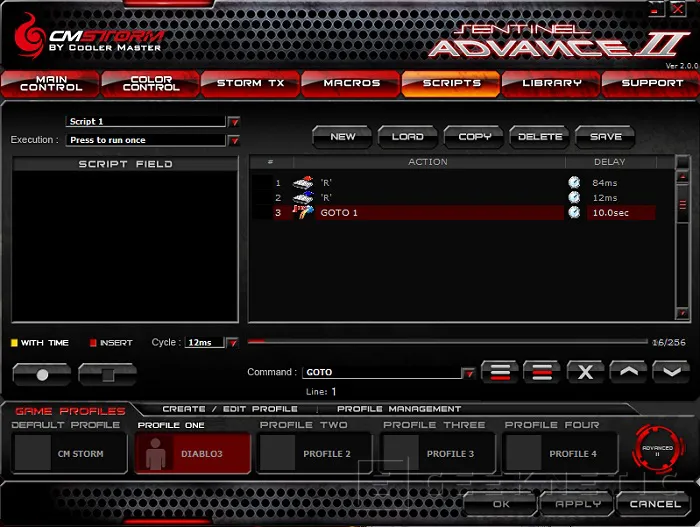Click the LOAD script button
The height and width of the screenshot is (527, 700).
(408, 137)
